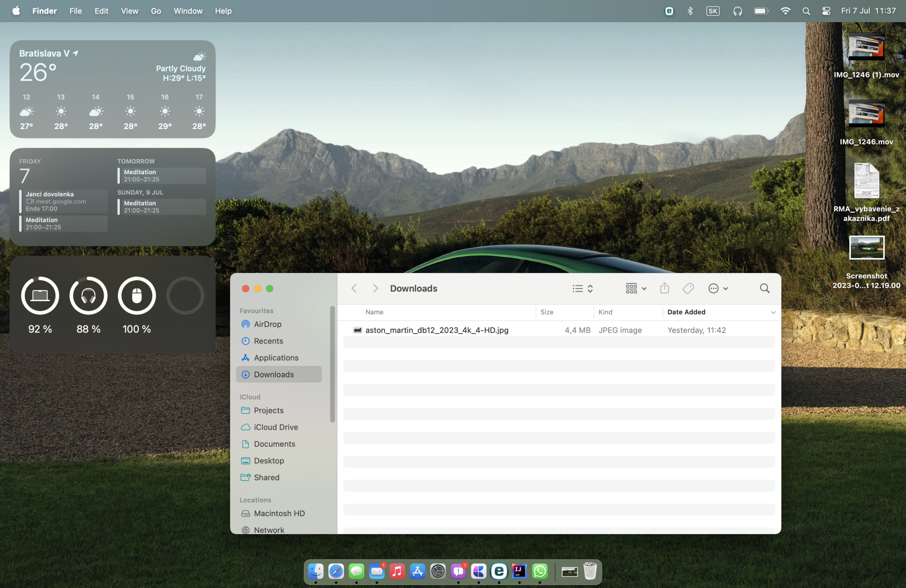This screenshot has width=906, height=588.
Task: Open the Go menu
Action: pos(156,11)
